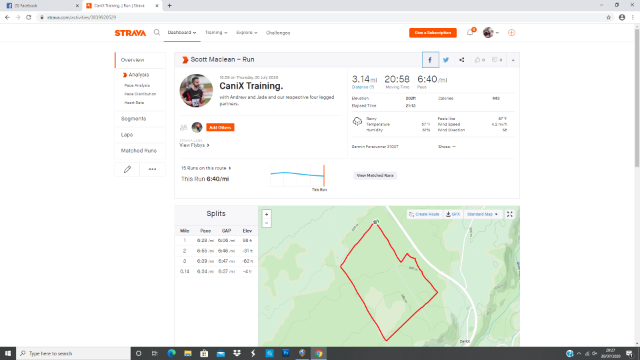Click the This Run marker on chart

point(324,176)
